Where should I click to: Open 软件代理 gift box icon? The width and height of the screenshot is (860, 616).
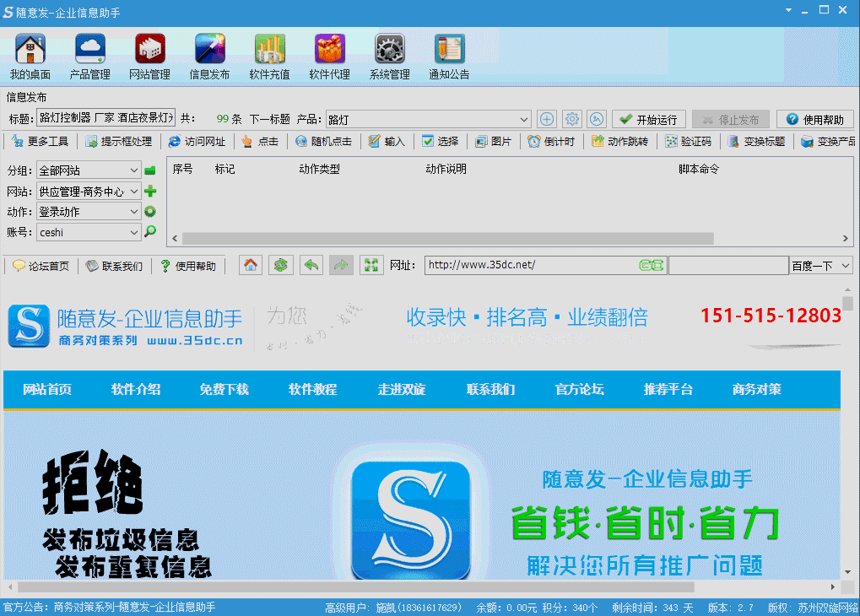click(330, 56)
